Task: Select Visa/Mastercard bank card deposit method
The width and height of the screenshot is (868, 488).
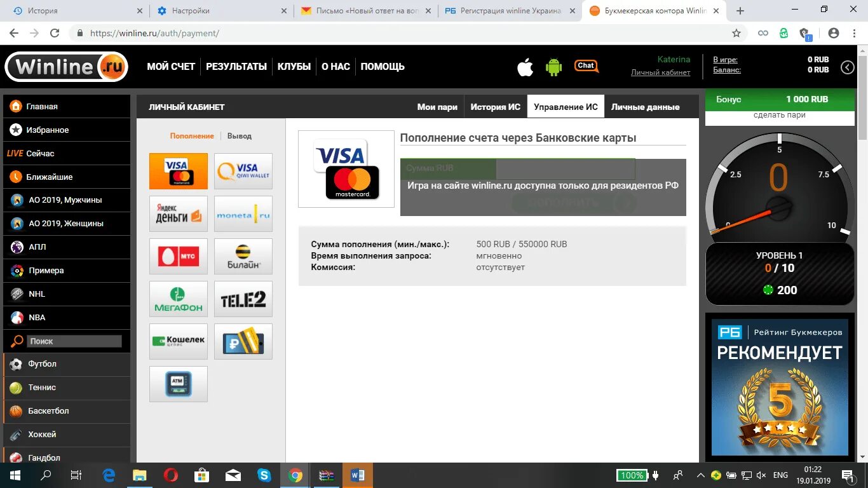Action: point(179,171)
